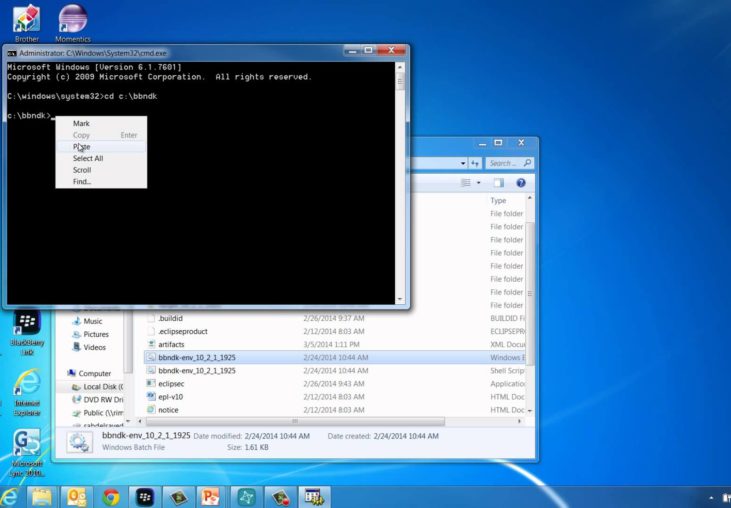Open the BlackBerry Link desktop shortcut

point(27,332)
